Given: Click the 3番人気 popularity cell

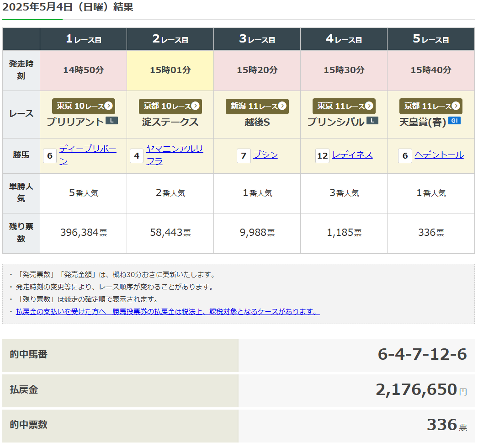Looking at the screenshot, I should point(344,193).
